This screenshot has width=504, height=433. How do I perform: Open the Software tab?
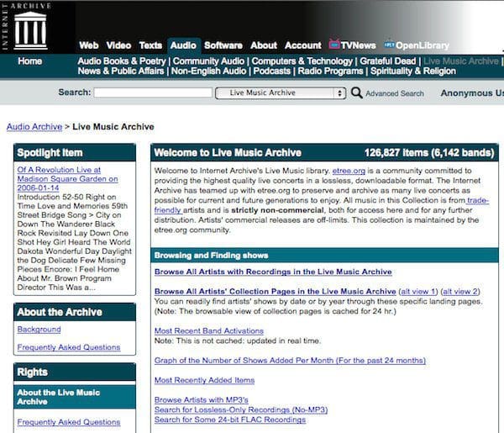[x=223, y=45]
